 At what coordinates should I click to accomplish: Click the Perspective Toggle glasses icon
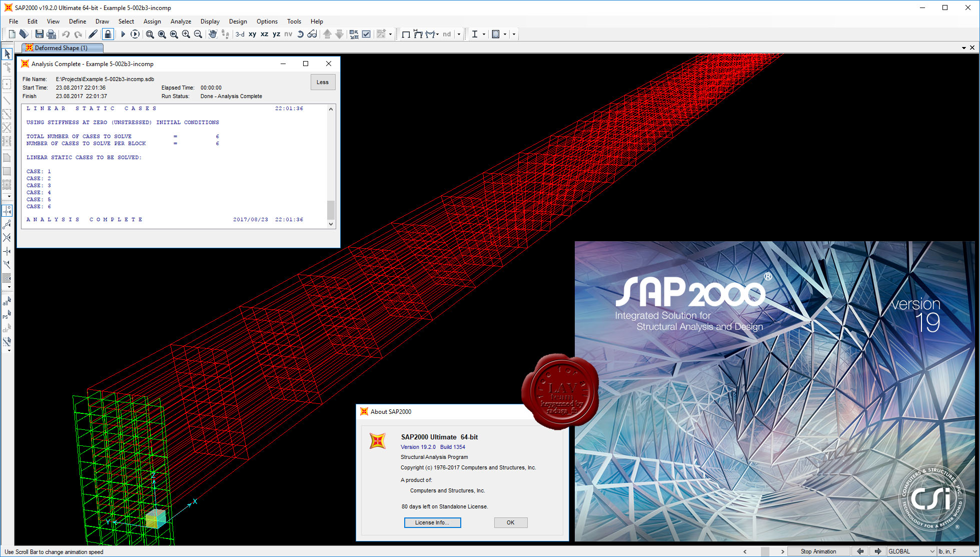tap(312, 34)
